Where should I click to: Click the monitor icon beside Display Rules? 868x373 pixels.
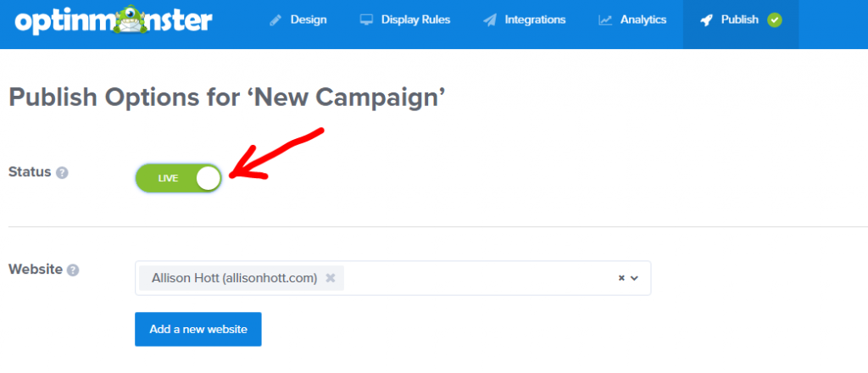click(366, 20)
